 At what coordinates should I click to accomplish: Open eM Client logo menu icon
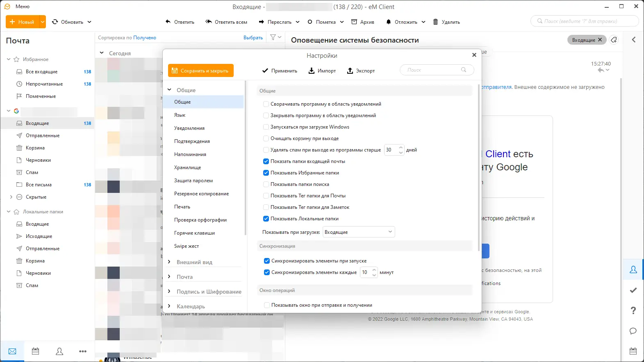[7, 7]
